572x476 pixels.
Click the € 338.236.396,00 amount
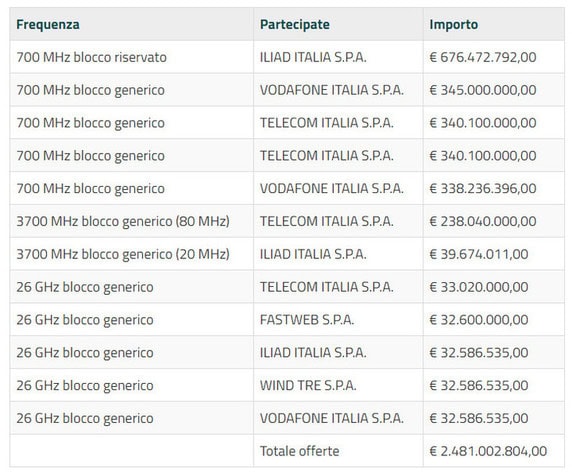coord(483,189)
